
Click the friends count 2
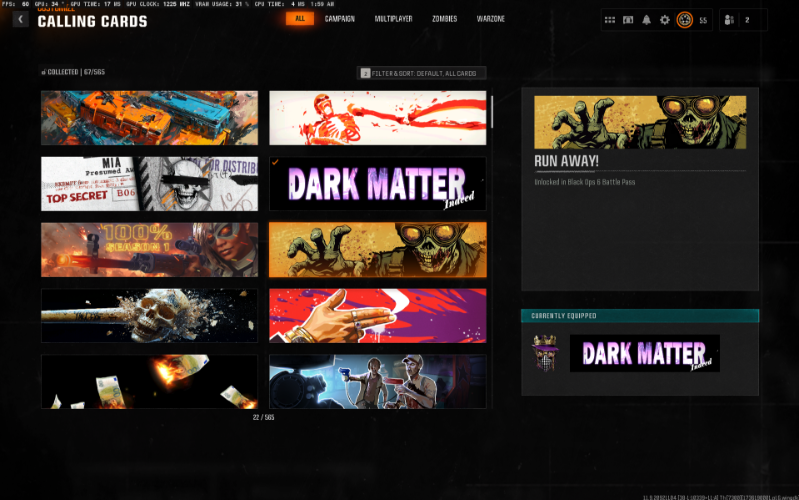pyautogui.click(x=747, y=20)
